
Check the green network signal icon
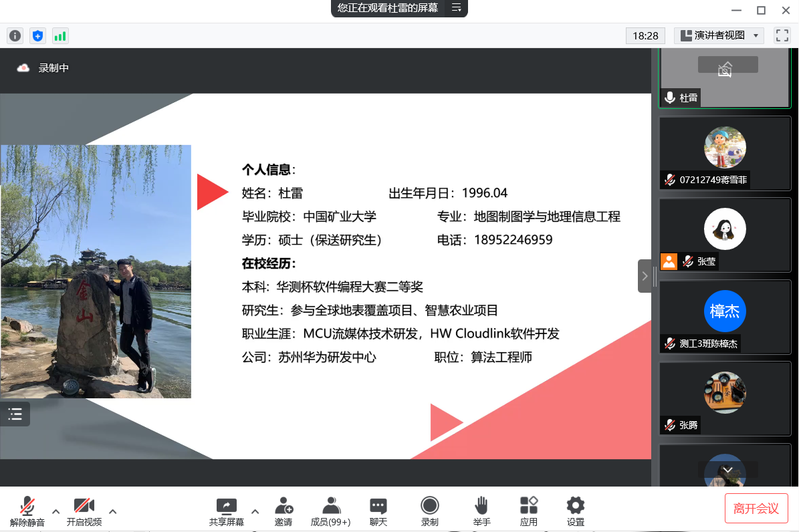(x=60, y=36)
